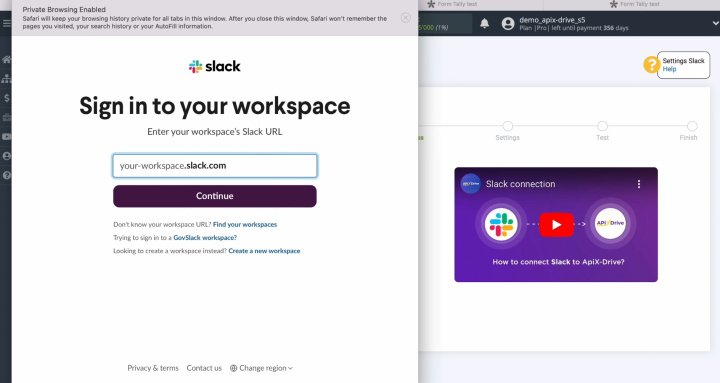Open the Find your workspaces link
This screenshot has height=383, width=720.
245,225
